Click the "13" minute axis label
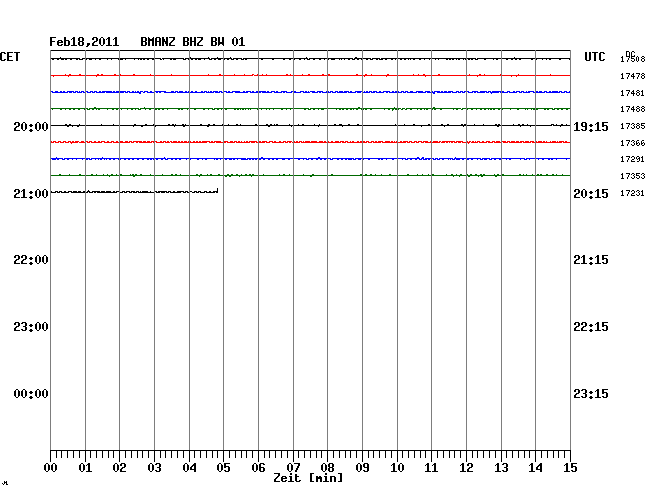The height and width of the screenshot is (494, 650). (x=501, y=468)
